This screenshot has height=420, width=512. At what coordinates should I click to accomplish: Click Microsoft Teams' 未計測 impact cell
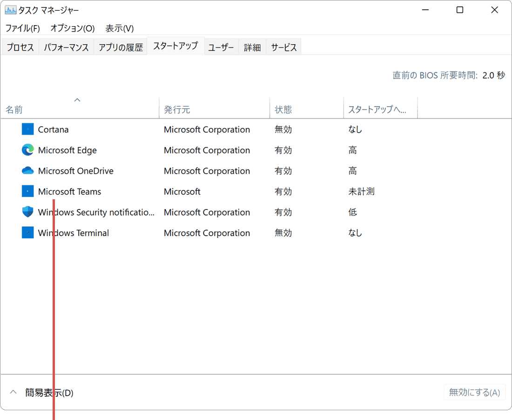click(x=361, y=191)
